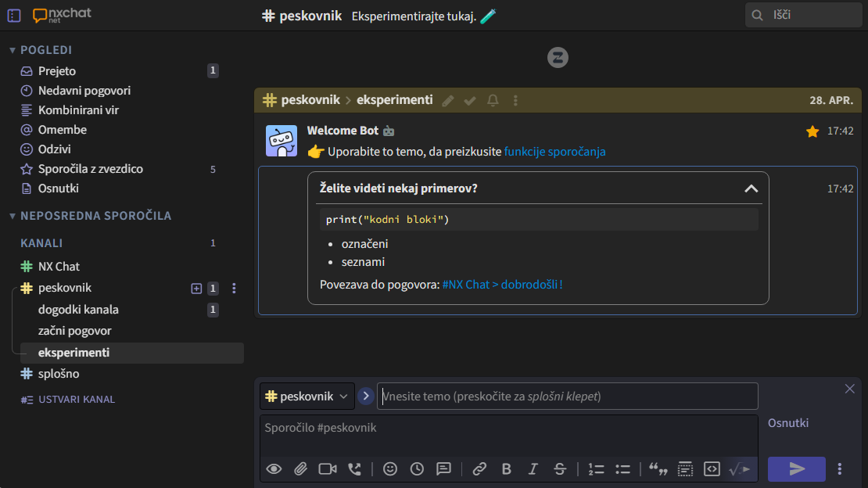Image resolution: width=868 pixels, height=488 pixels.
Task: Insert spoiler block
Action: tap(685, 469)
